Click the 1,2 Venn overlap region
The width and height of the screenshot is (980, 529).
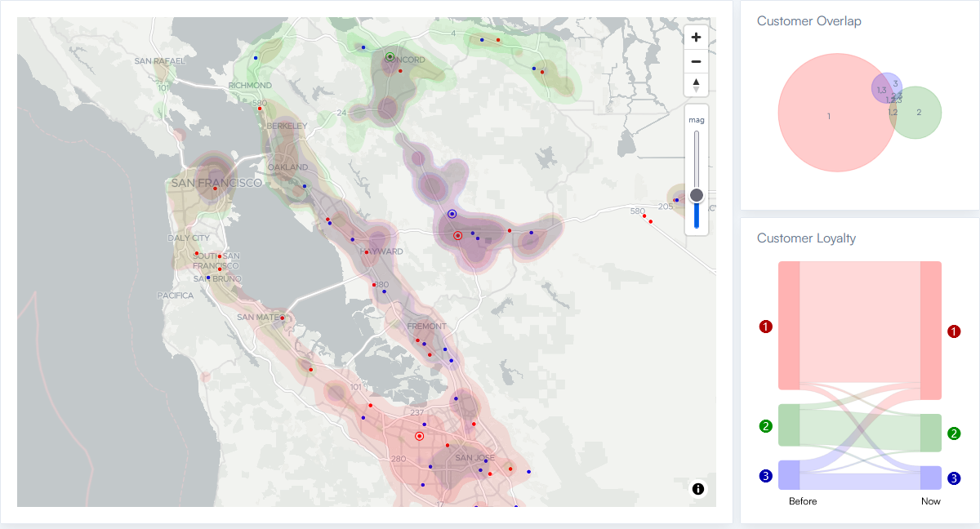click(893, 112)
